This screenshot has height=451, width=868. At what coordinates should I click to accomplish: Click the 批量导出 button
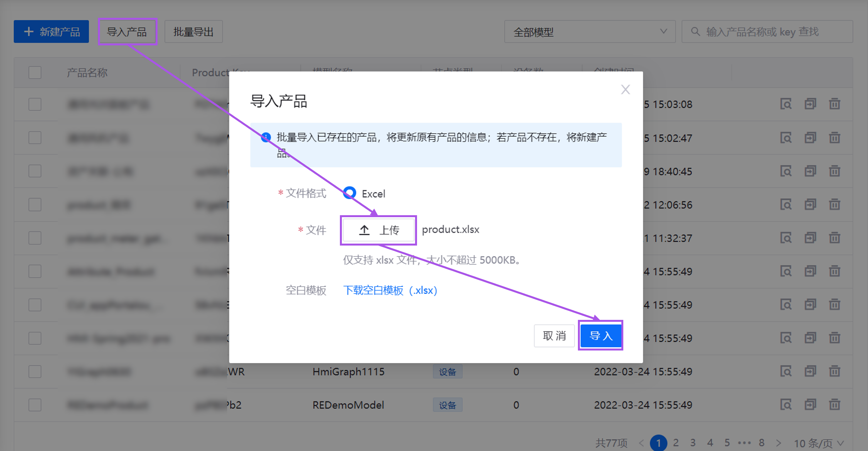pyautogui.click(x=193, y=32)
